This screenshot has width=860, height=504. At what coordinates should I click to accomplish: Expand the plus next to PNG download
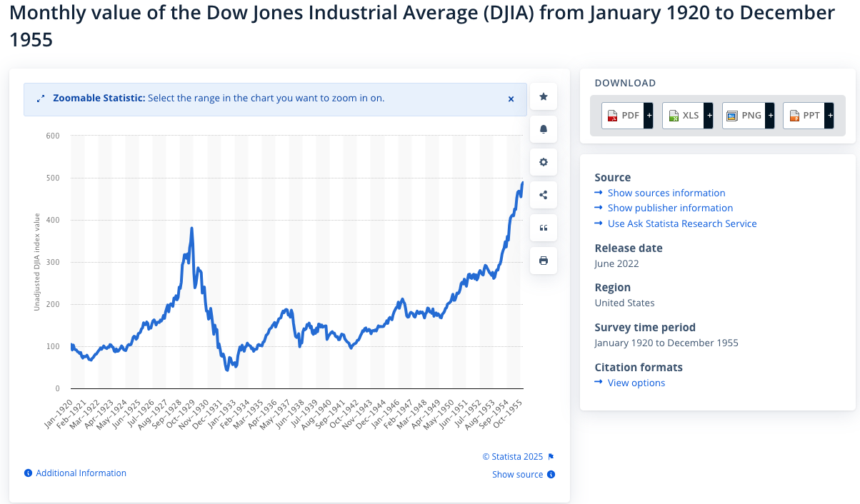click(770, 115)
